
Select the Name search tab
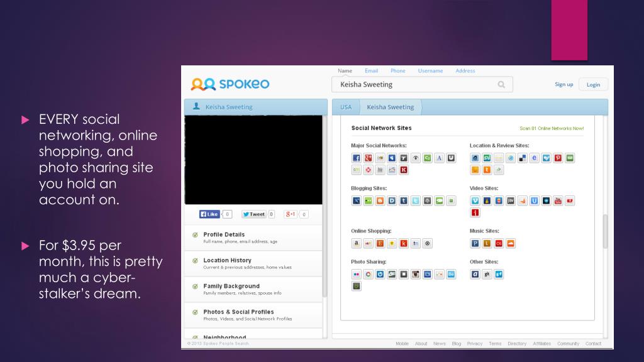pyautogui.click(x=345, y=70)
